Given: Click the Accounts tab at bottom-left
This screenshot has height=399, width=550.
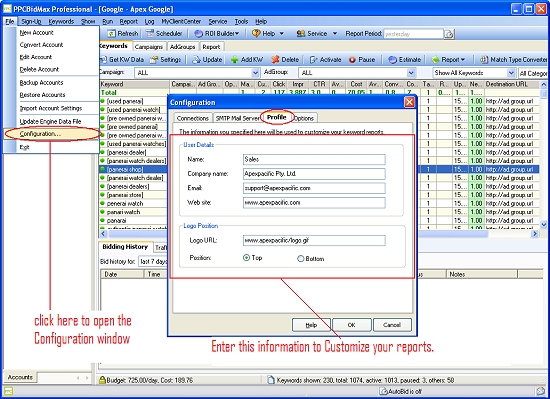Looking at the screenshot, I should click(20, 377).
